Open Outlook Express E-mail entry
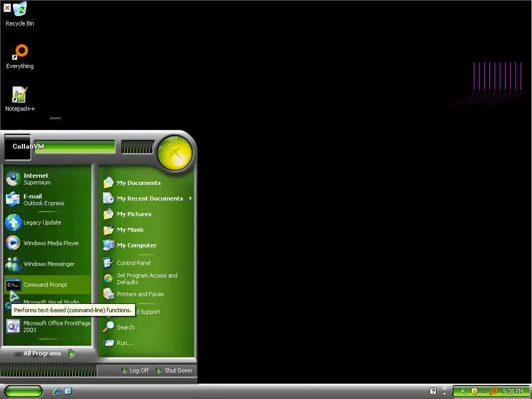Viewport: 532px width, 399px height. pyautogui.click(x=47, y=199)
